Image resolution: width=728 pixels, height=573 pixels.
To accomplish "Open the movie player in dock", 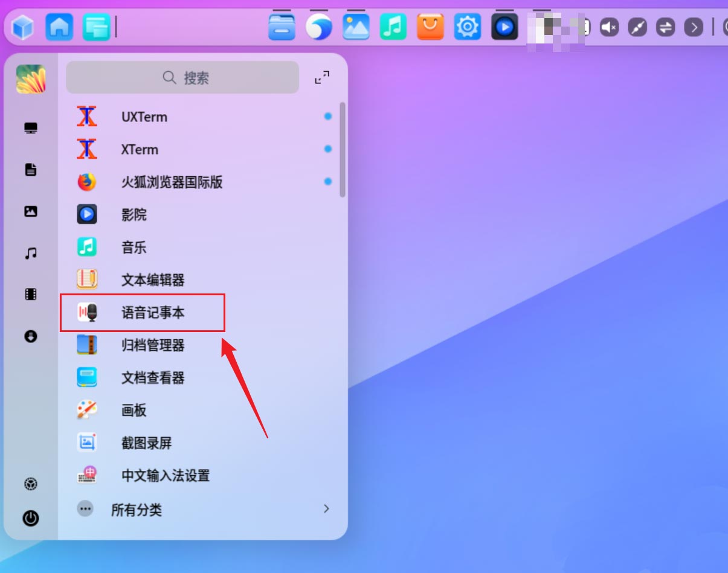I will [504, 27].
